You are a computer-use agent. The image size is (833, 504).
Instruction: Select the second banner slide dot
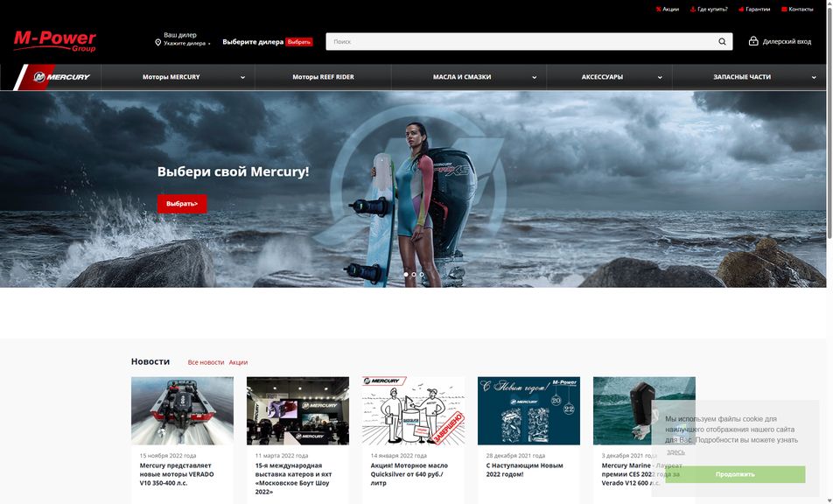coord(415,275)
